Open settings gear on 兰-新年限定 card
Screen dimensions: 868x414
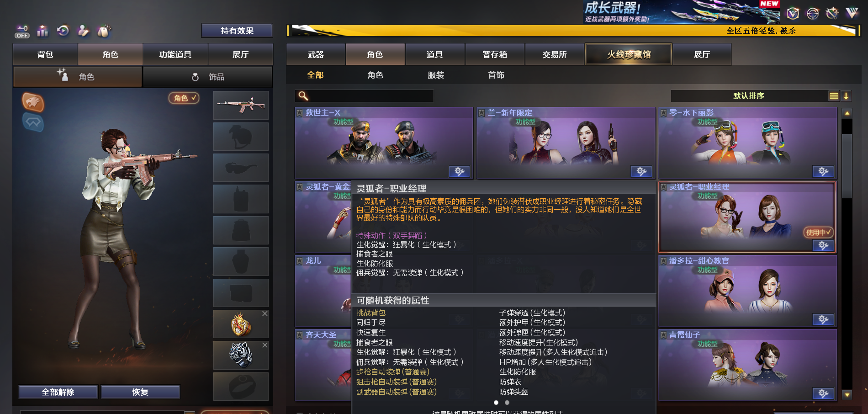point(641,171)
